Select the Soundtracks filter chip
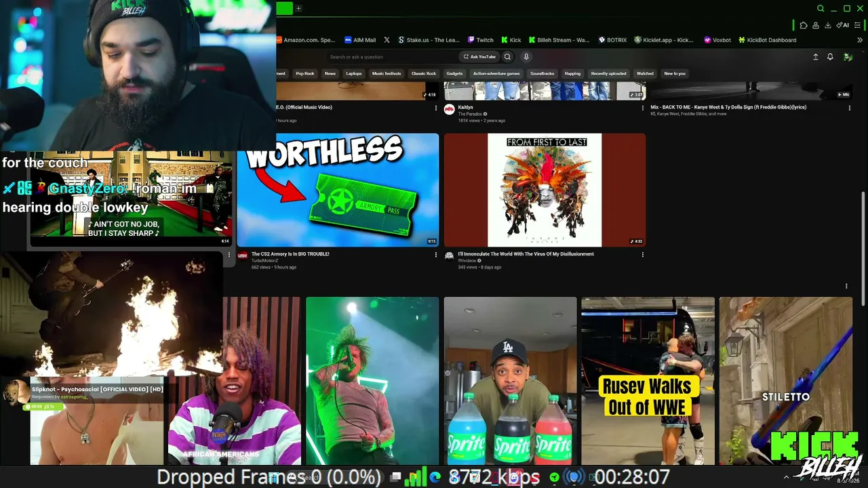 pyautogui.click(x=542, y=73)
